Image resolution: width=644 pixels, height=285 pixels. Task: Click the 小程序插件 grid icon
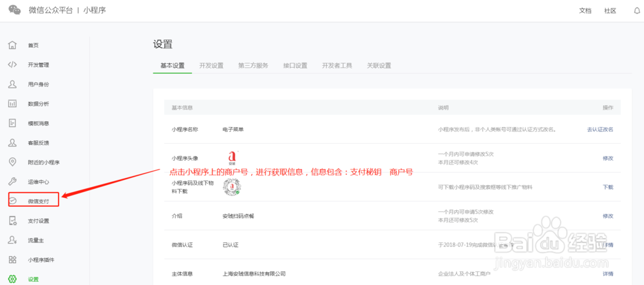pos(12,259)
